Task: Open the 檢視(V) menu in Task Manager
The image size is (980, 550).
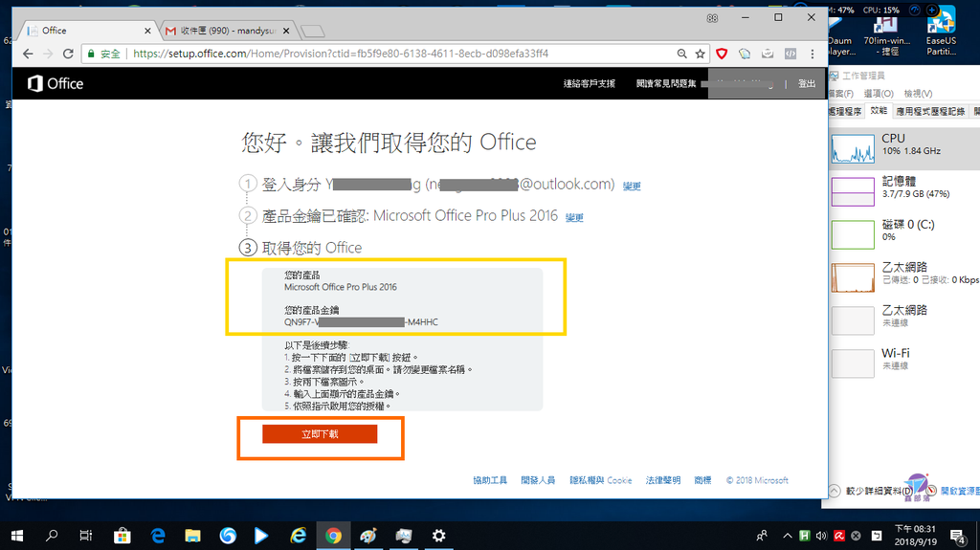Action: [918, 93]
